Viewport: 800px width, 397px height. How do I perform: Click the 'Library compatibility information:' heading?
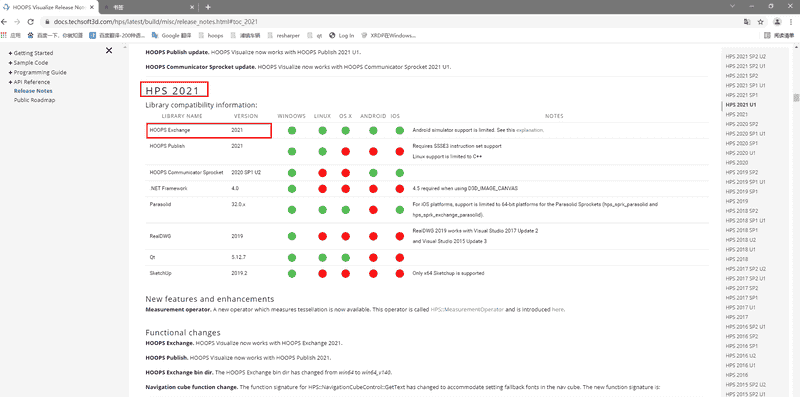coord(201,105)
